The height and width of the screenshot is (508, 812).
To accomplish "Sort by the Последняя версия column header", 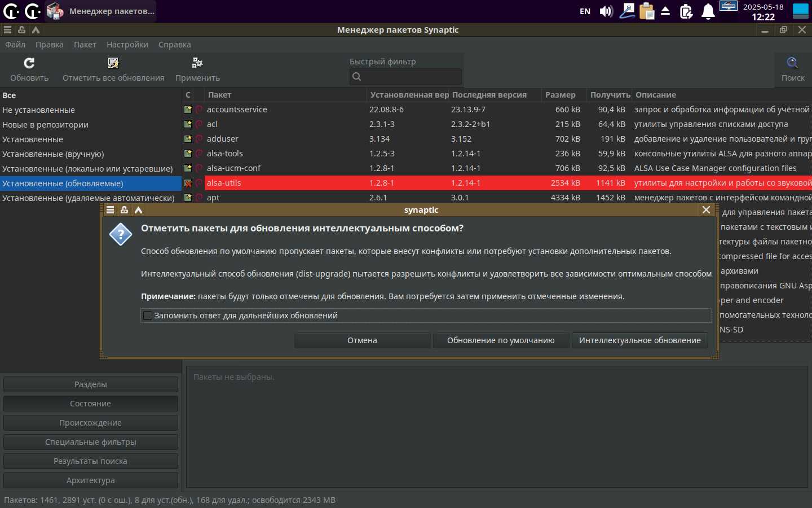I will (x=495, y=95).
